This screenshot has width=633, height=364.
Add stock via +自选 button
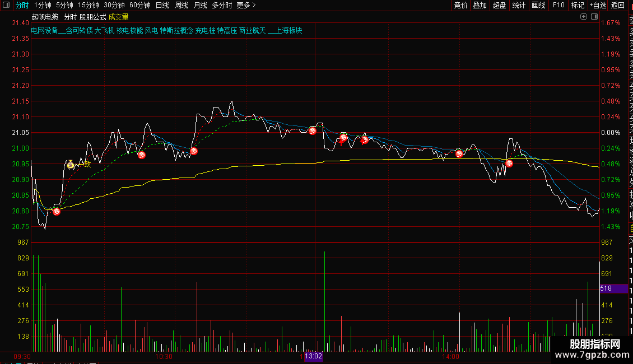[x=598, y=5]
